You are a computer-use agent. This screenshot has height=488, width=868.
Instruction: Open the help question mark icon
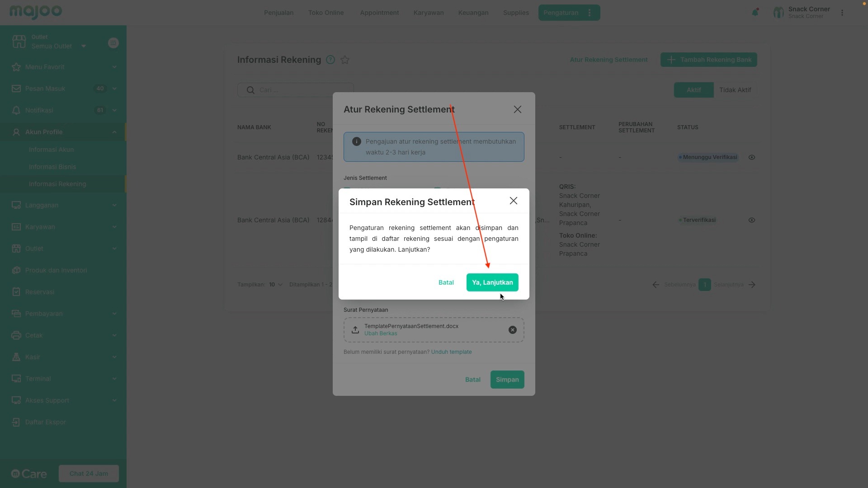[x=330, y=60]
